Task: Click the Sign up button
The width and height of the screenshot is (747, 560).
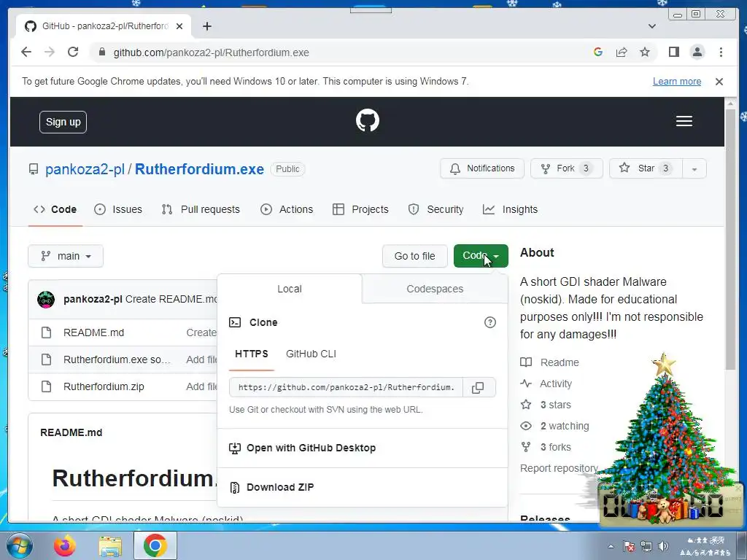Action: [63, 122]
